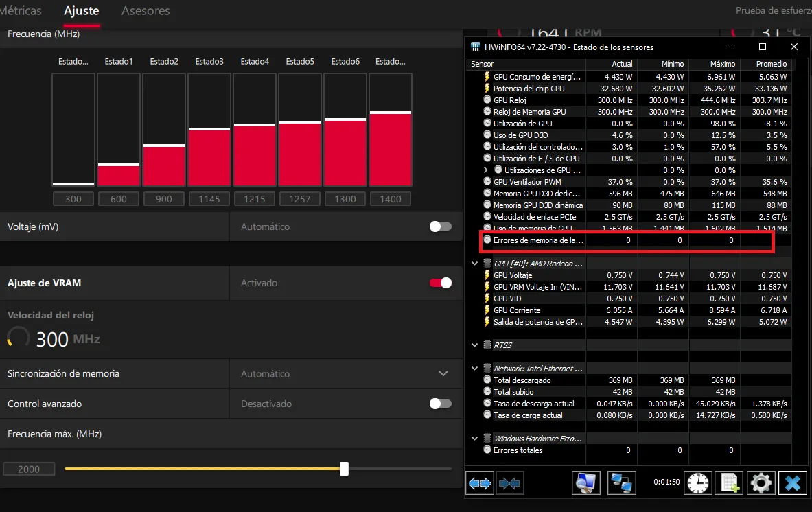The width and height of the screenshot is (812, 512).
Task: Switch to Asesores tab
Action: point(146,11)
